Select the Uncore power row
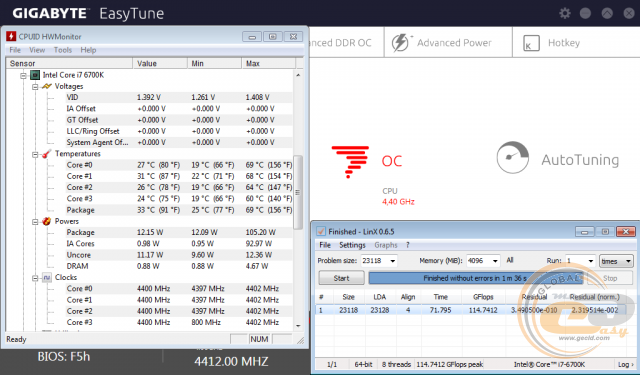The width and height of the screenshot is (640, 375). [x=178, y=255]
